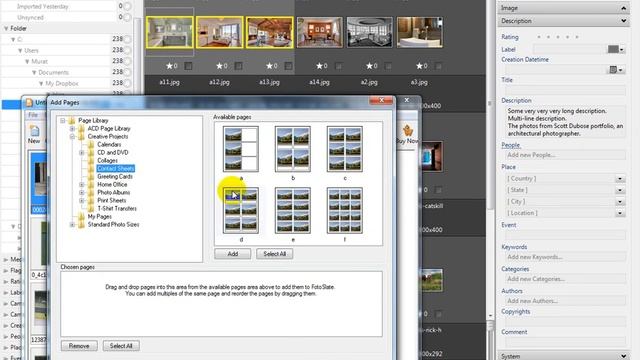
Task: Open the City dropdown under Place
Action: [x=620, y=202]
